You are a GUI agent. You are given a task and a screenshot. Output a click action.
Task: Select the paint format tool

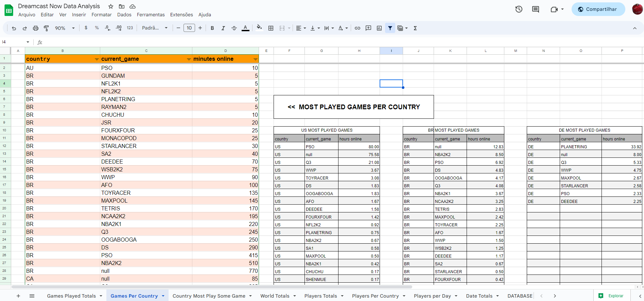pyautogui.click(x=47, y=28)
